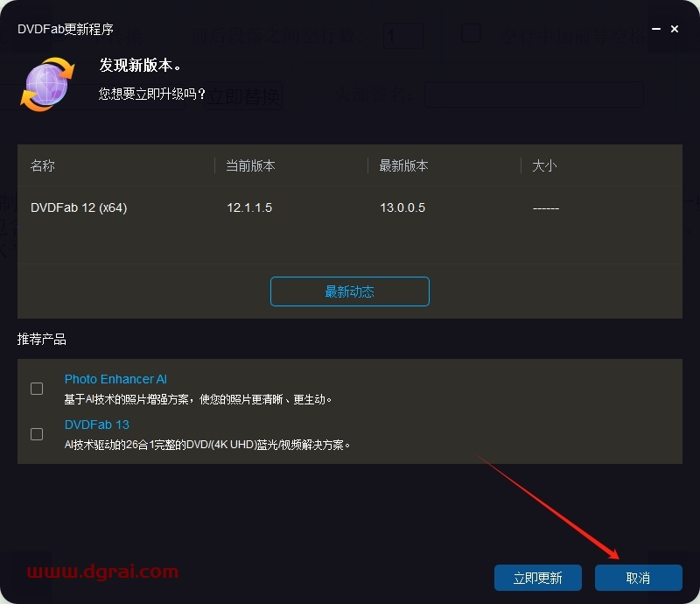Close the DVDFab updater window
The width and height of the screenshot is (700, 604).
675,29
